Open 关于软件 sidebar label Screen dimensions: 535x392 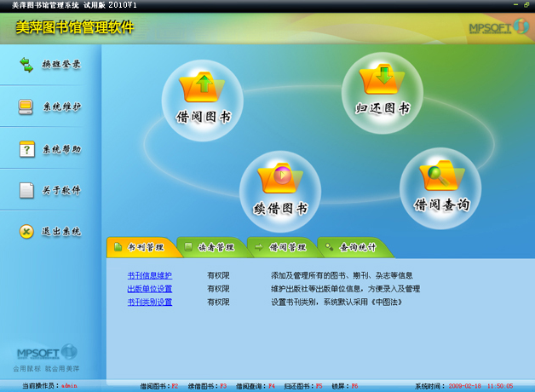click(x=61, y=190)
